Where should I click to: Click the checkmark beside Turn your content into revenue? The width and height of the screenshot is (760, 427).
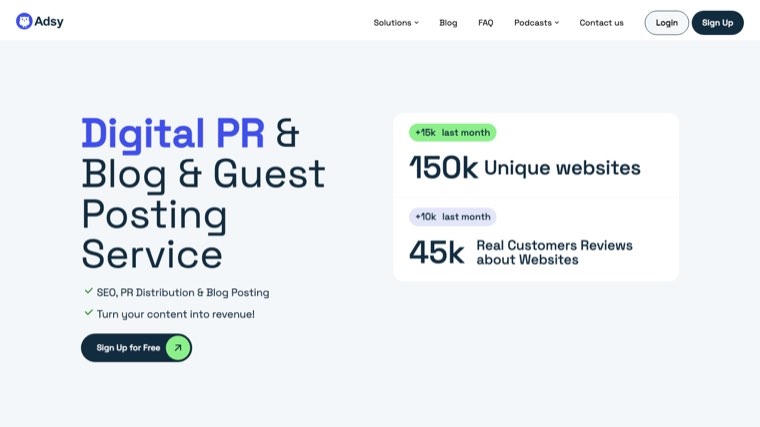(x=88, y=313)
